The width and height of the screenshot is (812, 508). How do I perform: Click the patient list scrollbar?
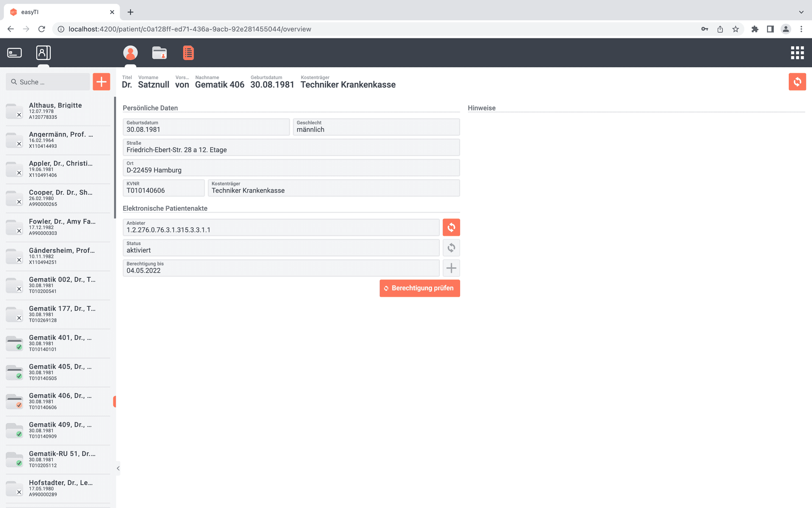[115, 157]
